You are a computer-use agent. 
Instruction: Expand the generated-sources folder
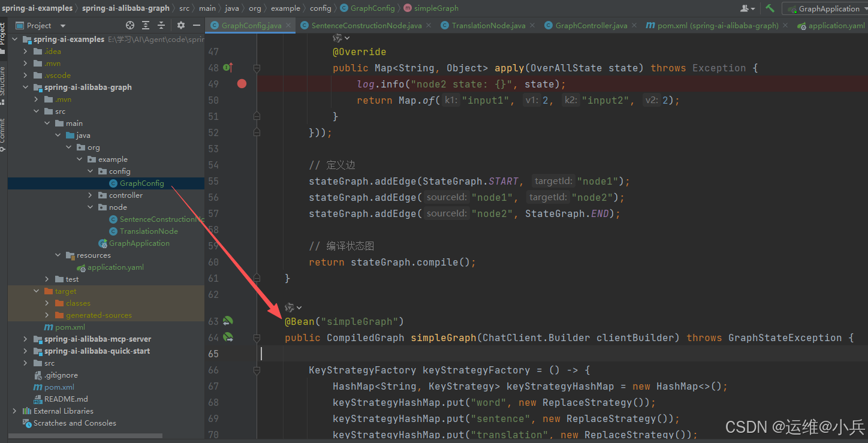point(47,315)
